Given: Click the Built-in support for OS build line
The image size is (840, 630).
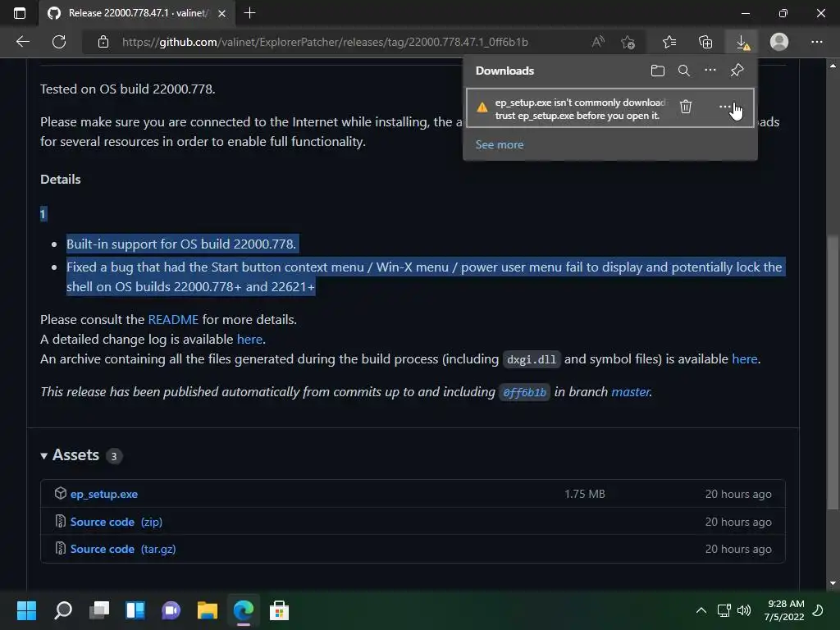Looking at the screenshot, I should click(181, 244).
